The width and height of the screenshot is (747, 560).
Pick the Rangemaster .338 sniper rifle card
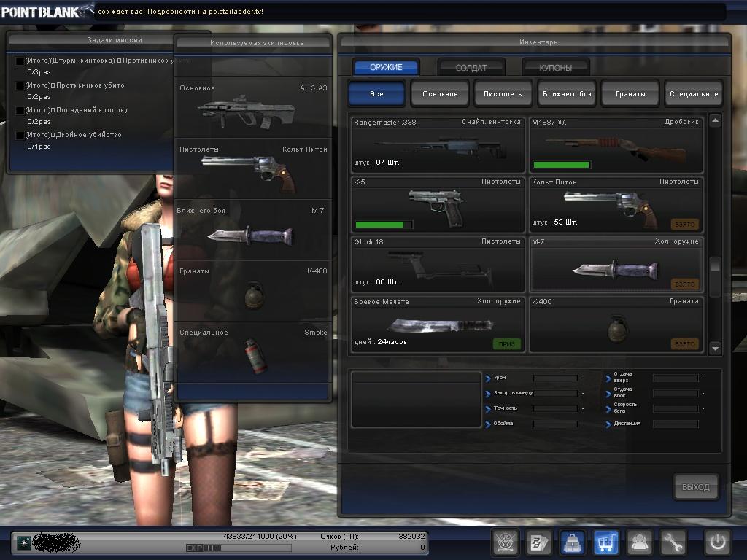[438, 145]
